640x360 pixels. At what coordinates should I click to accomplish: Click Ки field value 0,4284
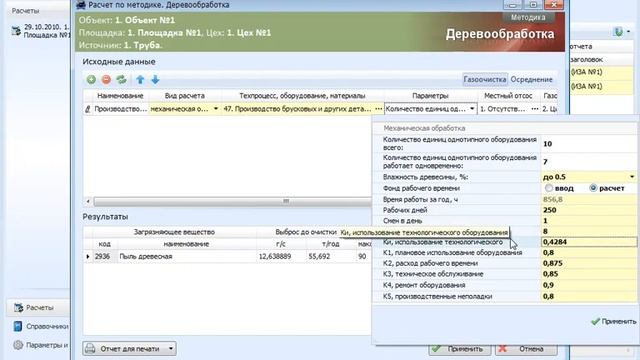589,242
